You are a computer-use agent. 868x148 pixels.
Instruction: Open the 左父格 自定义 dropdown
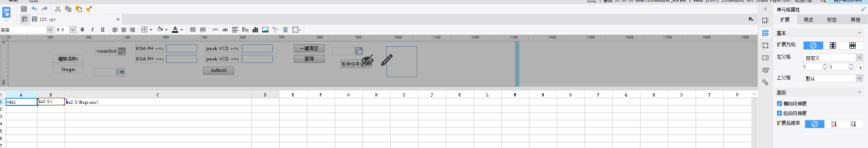point(833,57)
